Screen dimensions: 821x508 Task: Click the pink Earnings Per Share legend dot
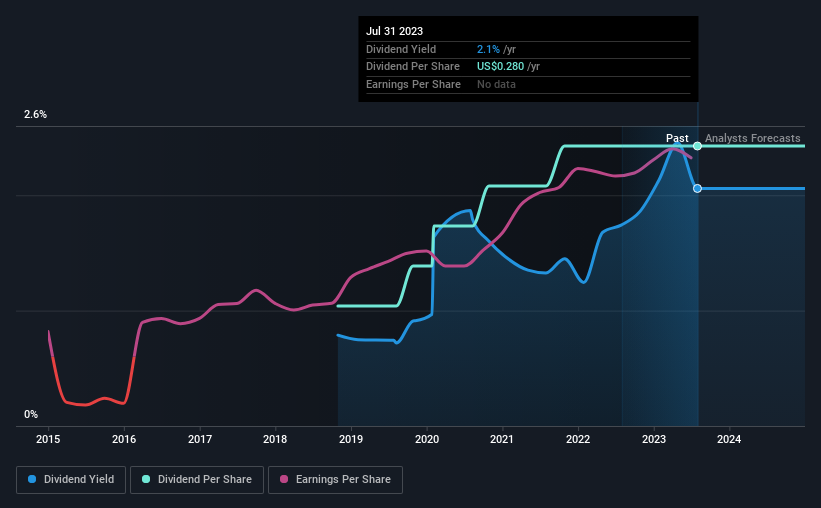click(x=284, y=479)
